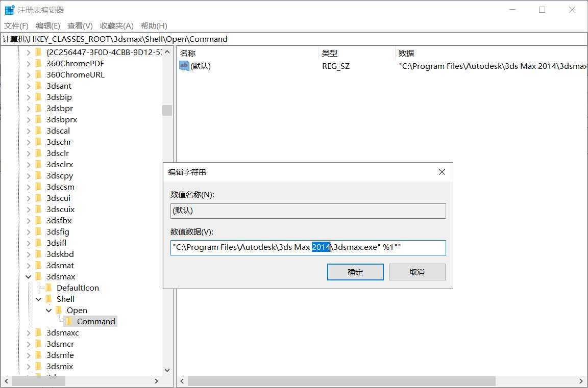Open the 文件(F) menu
The height and width of the screenshot is (388, 588).
pyautogui.click(x=16, y=26)
